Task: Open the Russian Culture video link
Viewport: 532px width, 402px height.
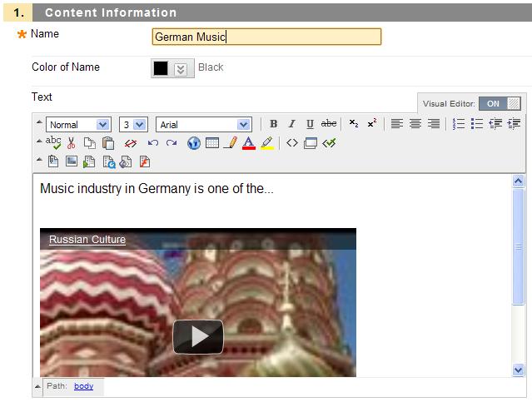Action: pos(87,240)
